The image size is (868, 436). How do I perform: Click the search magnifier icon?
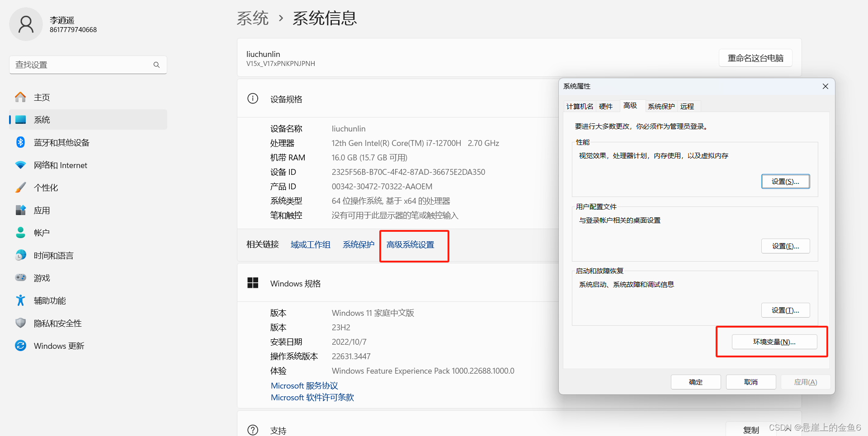tap(156, 65)
